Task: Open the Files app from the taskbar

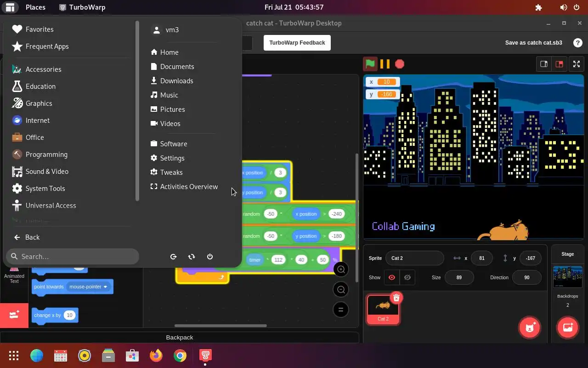Action: 108,356
